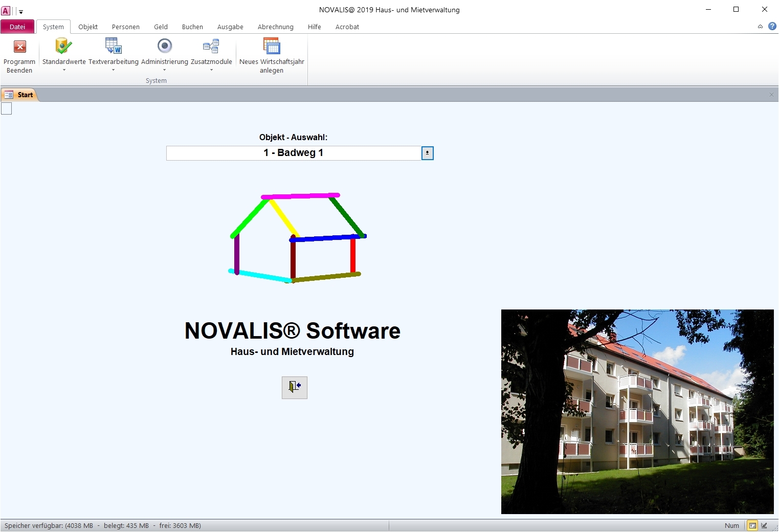Expand the Quick Access Toolbar customize arrow

[x=21, y=11]
